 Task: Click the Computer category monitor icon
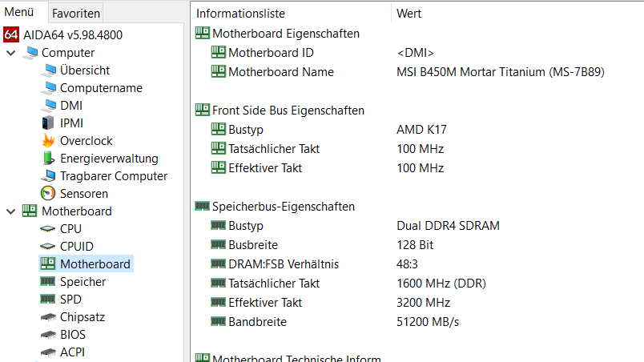click(30, 53)
